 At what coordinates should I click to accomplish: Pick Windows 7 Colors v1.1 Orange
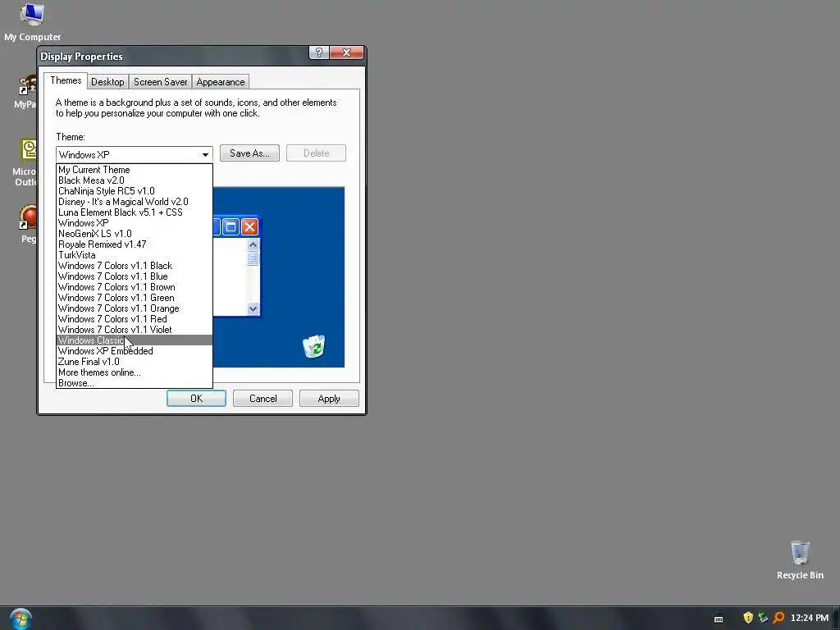pyautogui.click(x=135, y=308)
